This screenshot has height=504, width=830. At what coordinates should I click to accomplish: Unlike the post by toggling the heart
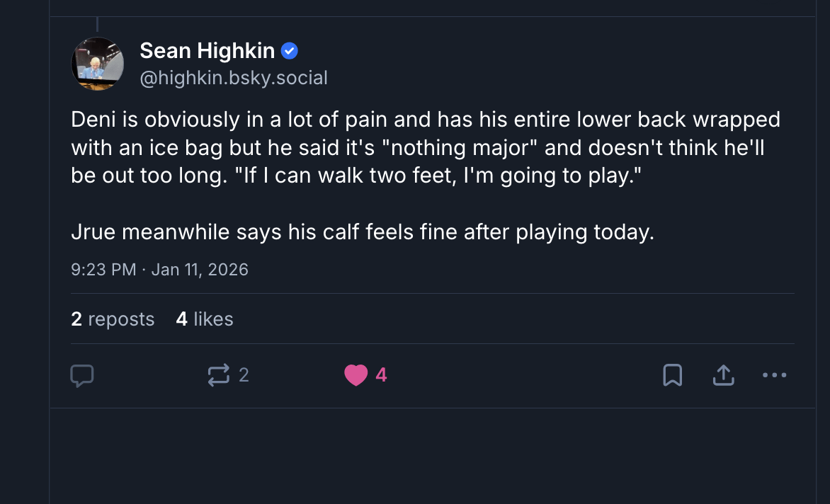click(x=356, y=375)
